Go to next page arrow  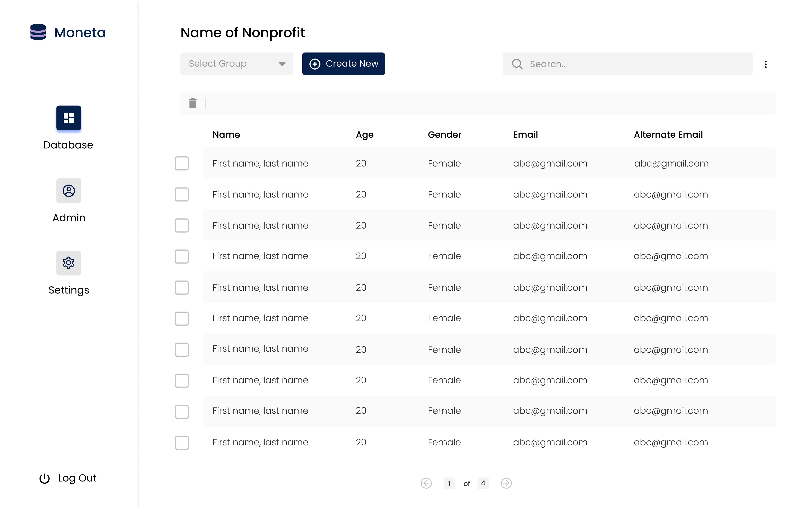(x=506, y=483)
